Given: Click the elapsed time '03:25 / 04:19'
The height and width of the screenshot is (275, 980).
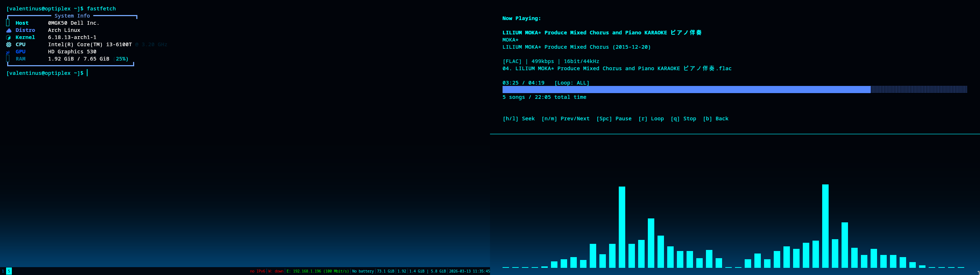Looking at the screenshot, I should [x=523, y=83].
